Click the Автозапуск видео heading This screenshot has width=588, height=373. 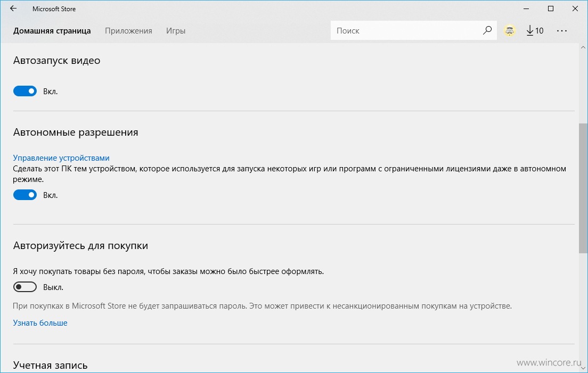(x=56, y=61)
